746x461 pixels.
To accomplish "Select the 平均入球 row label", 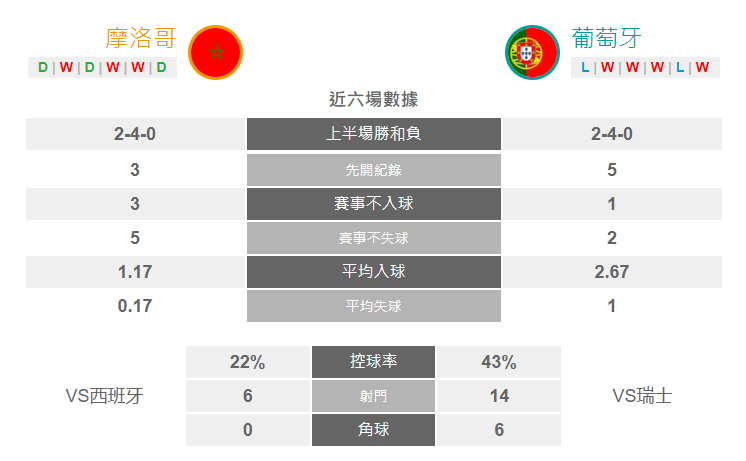I will tap(374, 272).
